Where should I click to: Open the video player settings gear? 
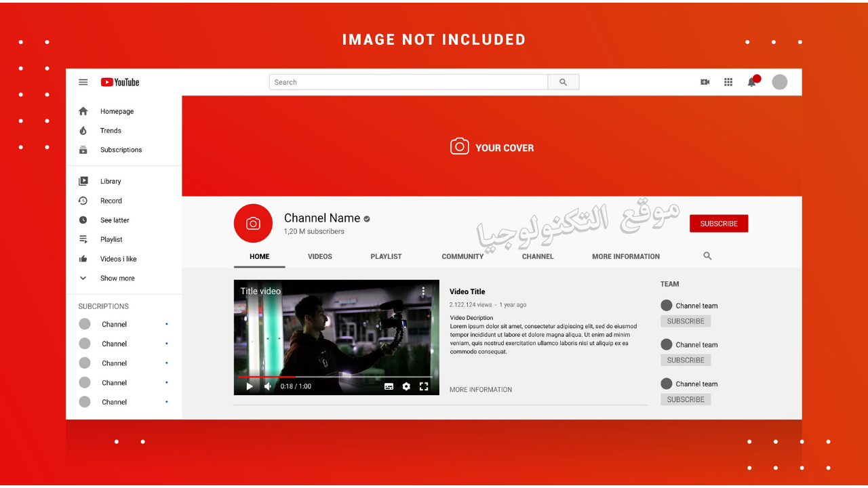point(406,386)
